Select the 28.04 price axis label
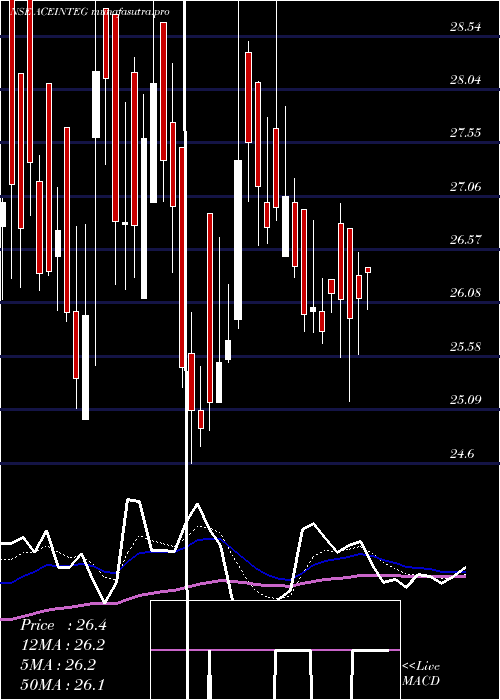Viewport: 500px width, 700px height. pyautogui.click(x=466, y=80)
